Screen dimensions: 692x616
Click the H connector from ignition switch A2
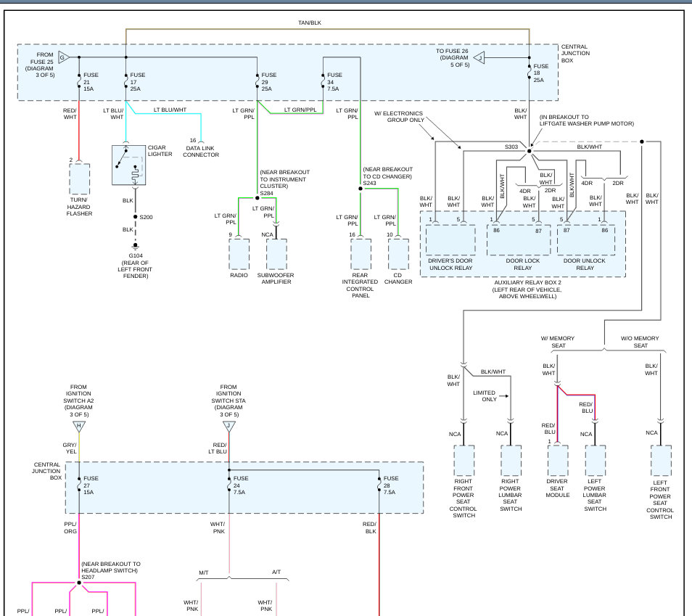[x=79, y=426]
